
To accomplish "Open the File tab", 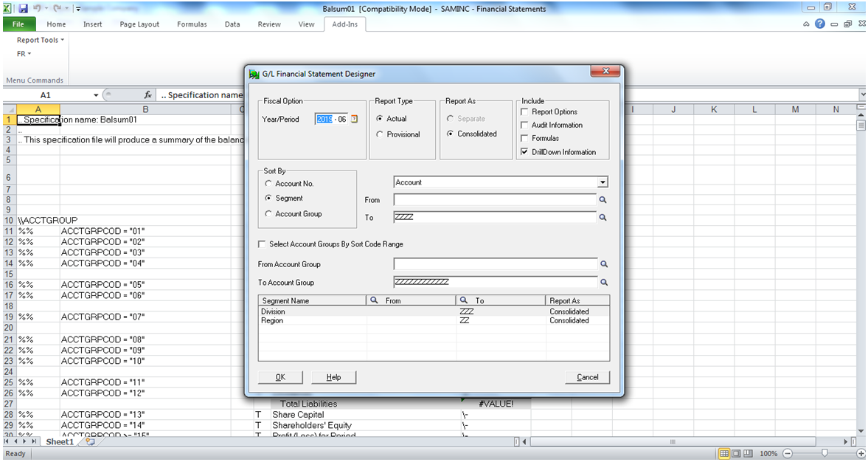I will point(18,24).
